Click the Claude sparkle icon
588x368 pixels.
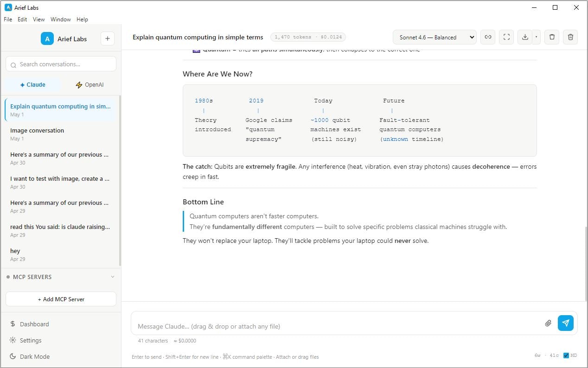[x=22, y=85]
